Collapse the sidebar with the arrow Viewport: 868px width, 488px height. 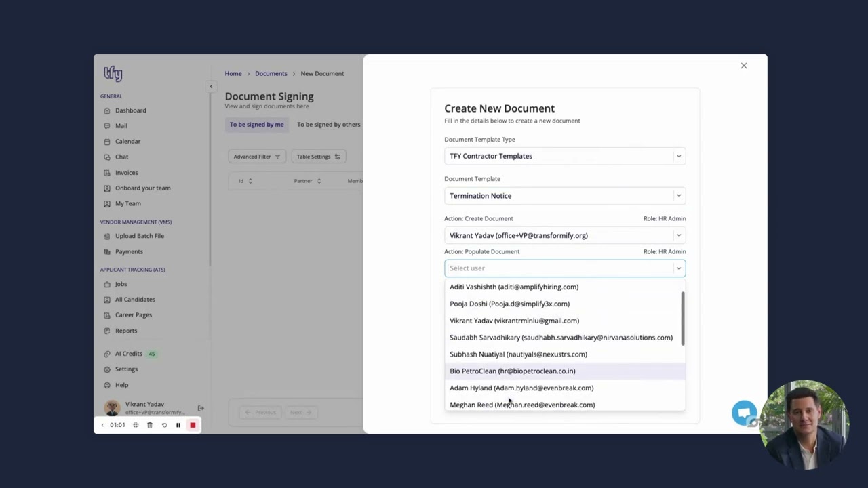[211, 87]
